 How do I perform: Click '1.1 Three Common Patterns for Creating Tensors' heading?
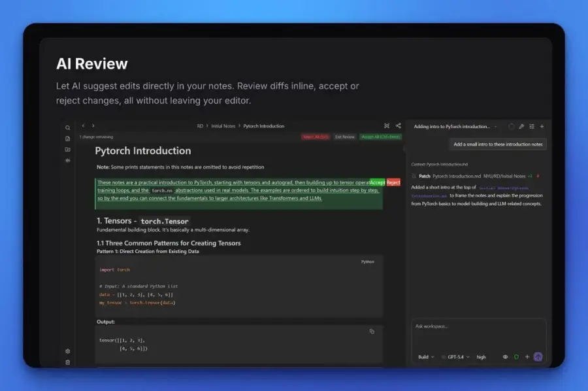point(169,243)
